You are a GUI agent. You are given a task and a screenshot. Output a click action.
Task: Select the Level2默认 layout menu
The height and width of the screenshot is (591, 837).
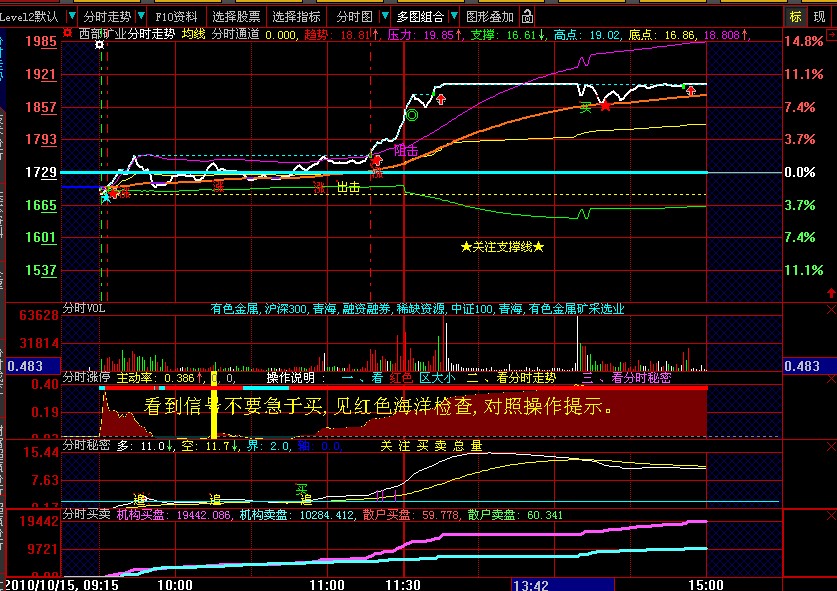[29, 17]
